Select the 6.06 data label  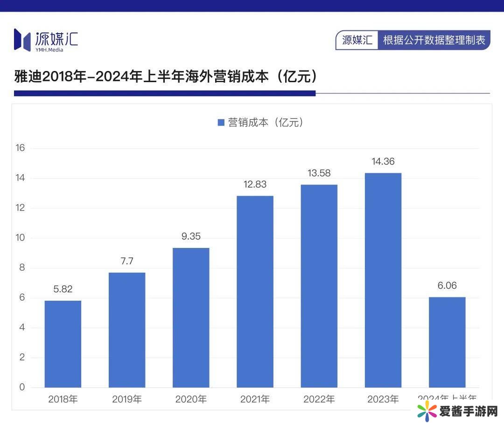[447, 285]
